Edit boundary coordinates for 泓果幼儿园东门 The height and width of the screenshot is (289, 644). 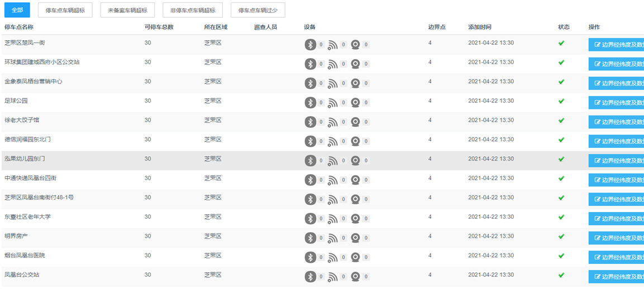[x=617, y=161]
